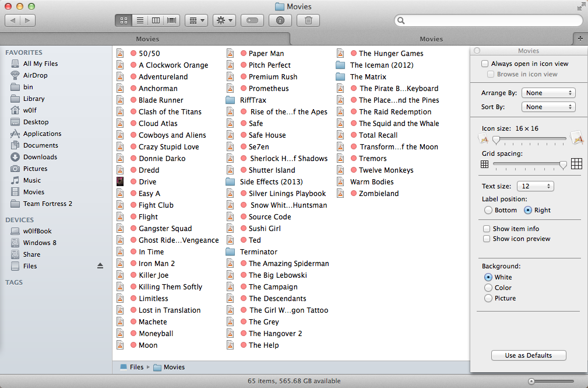Switch to list view in toolbar
The image size is (588, 388).
pos(140,20)
